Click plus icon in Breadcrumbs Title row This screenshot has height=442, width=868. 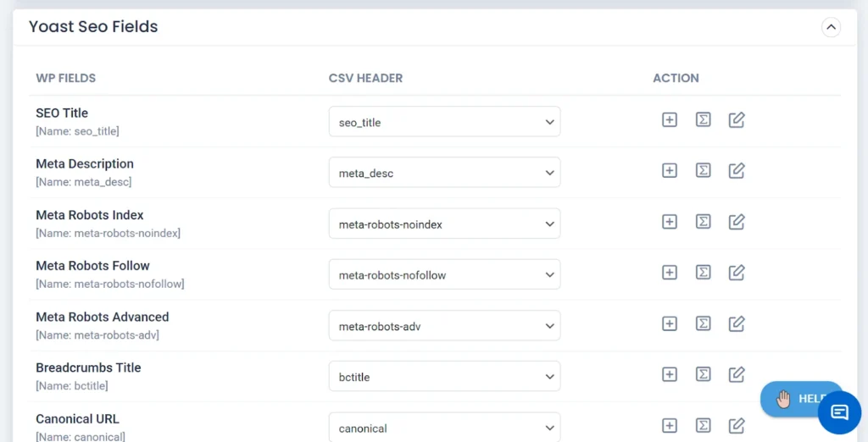coord(670,374)
